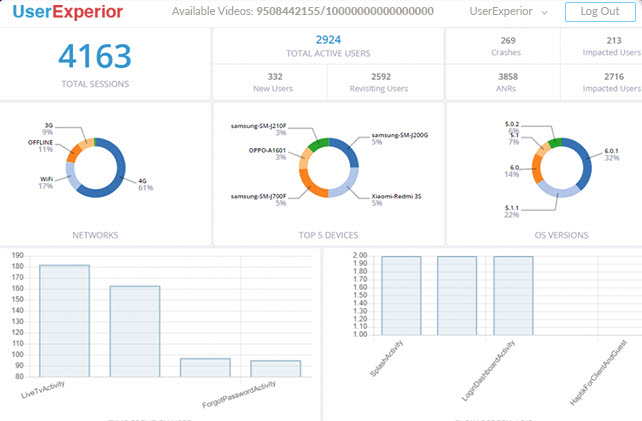Click the LoginDashboardActivity axis label
642x421 pixels.
tap(488, 370)
